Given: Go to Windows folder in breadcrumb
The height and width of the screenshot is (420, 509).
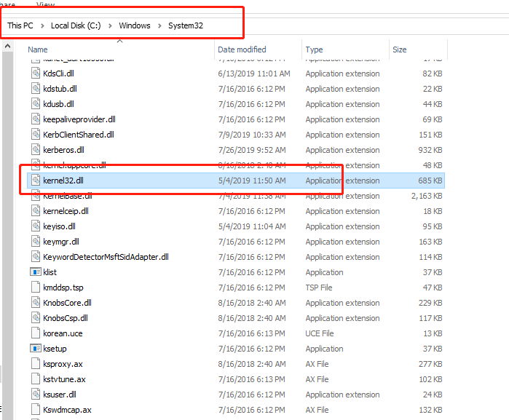Looking at the screenshot, I should [135, 25].
